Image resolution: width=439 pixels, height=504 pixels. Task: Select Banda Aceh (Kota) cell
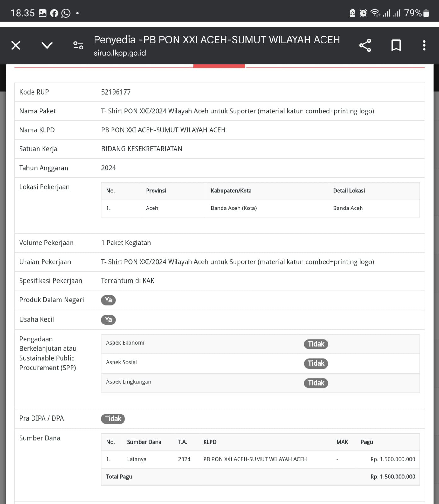coord(234,208)
